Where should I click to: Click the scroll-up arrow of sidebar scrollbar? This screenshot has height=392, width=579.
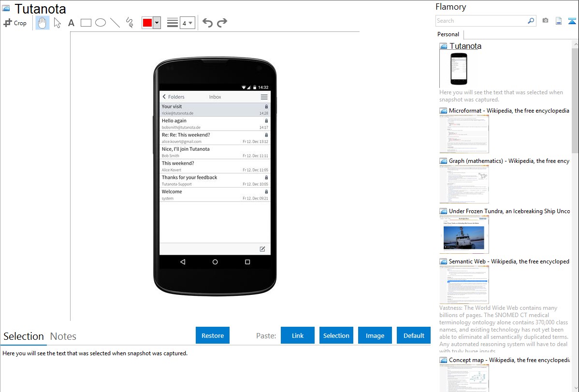coord(575,44)
